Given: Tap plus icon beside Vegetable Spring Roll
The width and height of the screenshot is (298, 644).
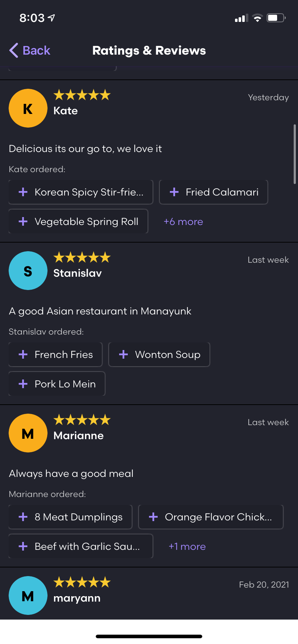Looking at the screenshot, I should tap(23, 221).
